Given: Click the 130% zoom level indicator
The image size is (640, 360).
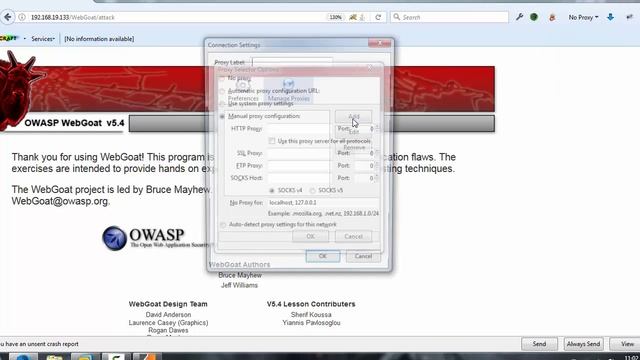Looking at the screenshot, I should (x=336, y=17).
